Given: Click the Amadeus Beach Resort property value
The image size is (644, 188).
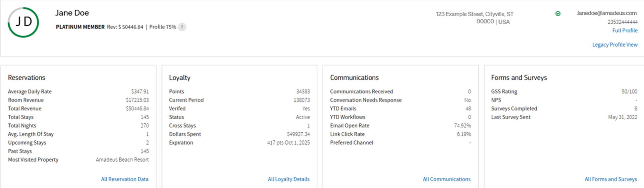Looking at the screenshot, I should (x=122, y=160).
